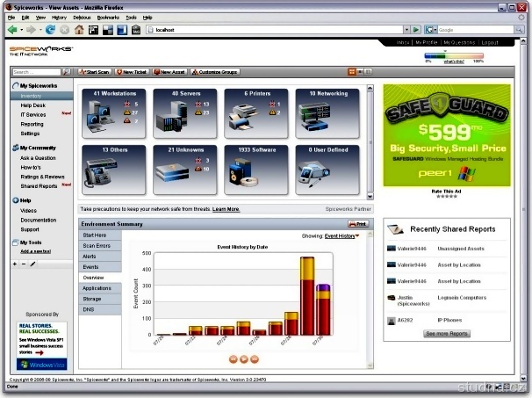
Task: Click the Start Scan button
Action: coord(94,72)
